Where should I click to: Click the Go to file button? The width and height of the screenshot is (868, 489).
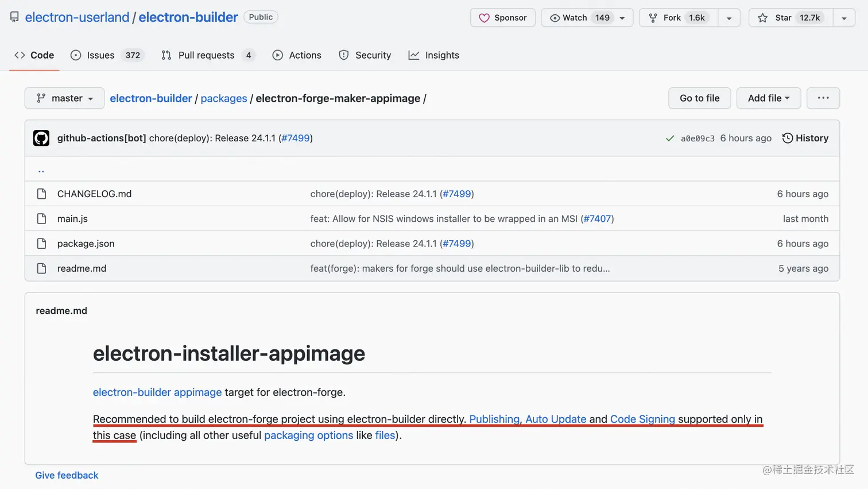(x=699, y=98)
